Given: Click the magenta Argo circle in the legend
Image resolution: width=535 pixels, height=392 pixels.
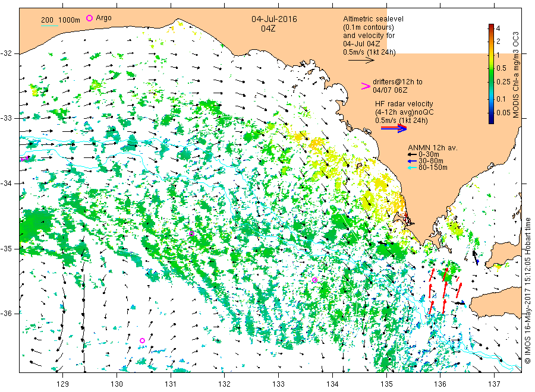Looking at the screenshot, I should click(x=90, y=18).
